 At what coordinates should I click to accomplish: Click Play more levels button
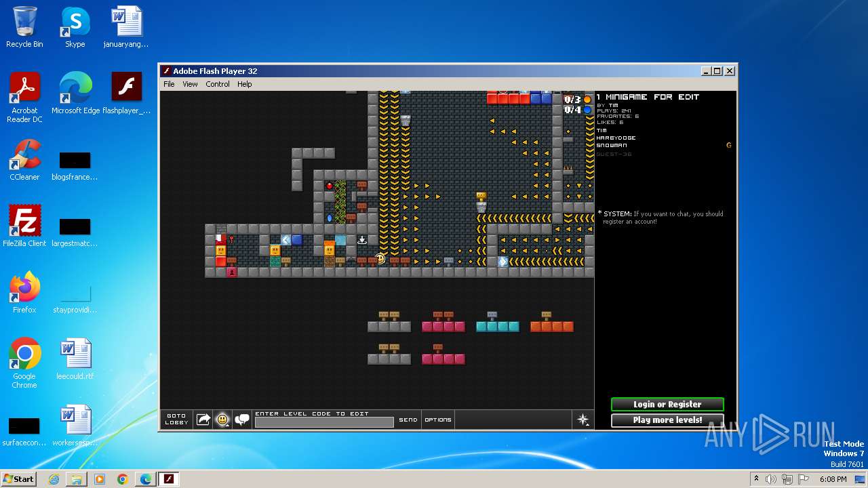click(667, 420)
